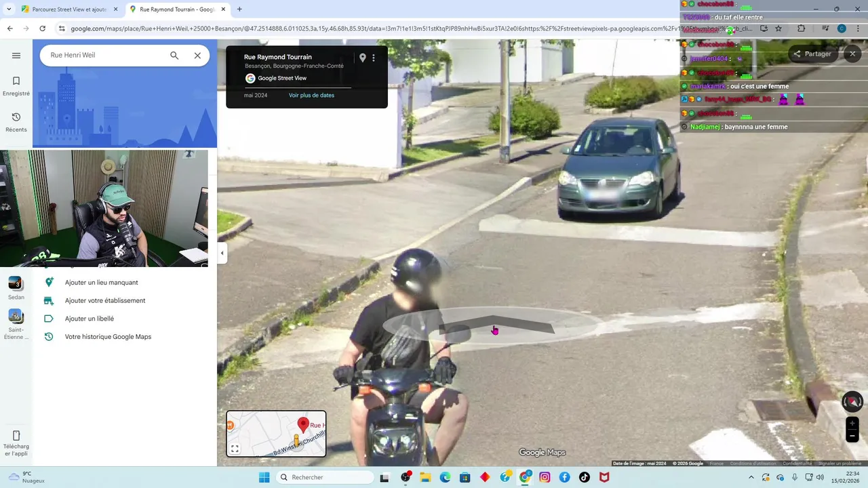Open the Chrome three-dot menu
Viewport: 868px width, 488px height.
pos(856,28)
